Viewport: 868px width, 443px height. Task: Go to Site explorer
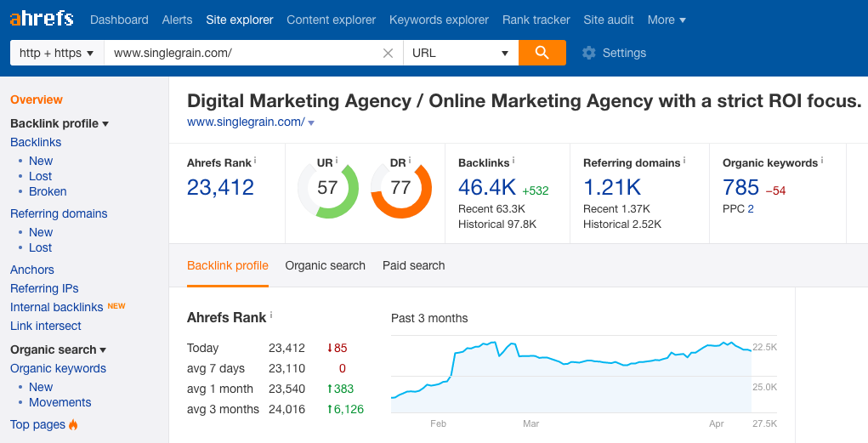pyautogui.click(x=240, y=20)
